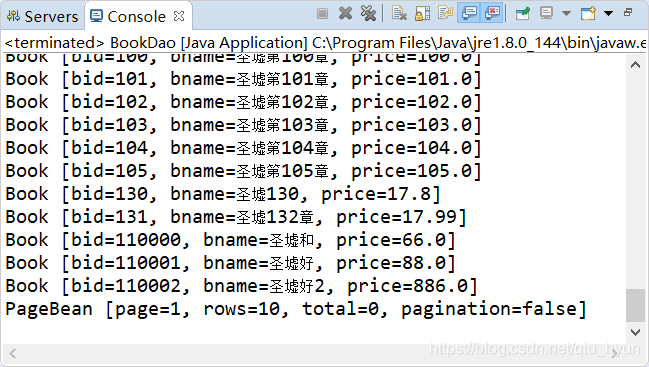Click the Servers tab icon
This screenshot has height=367, width=649.
point(13,16)
